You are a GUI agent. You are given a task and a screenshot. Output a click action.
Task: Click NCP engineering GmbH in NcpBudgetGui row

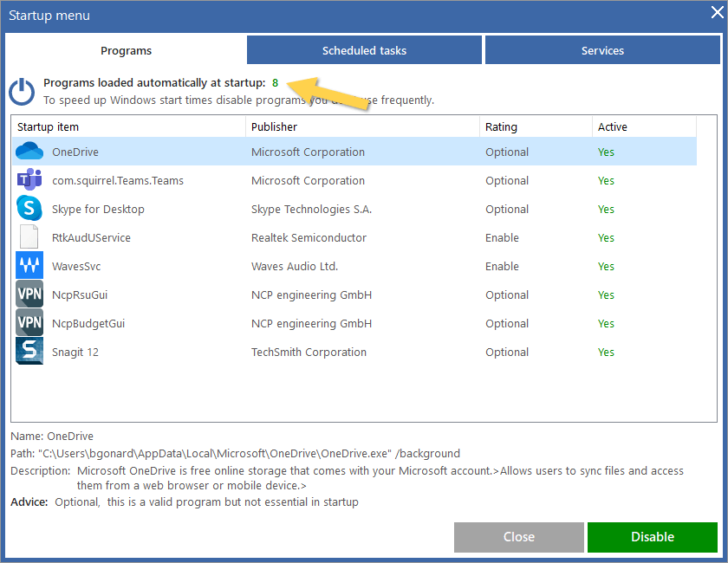click(311, 323)
